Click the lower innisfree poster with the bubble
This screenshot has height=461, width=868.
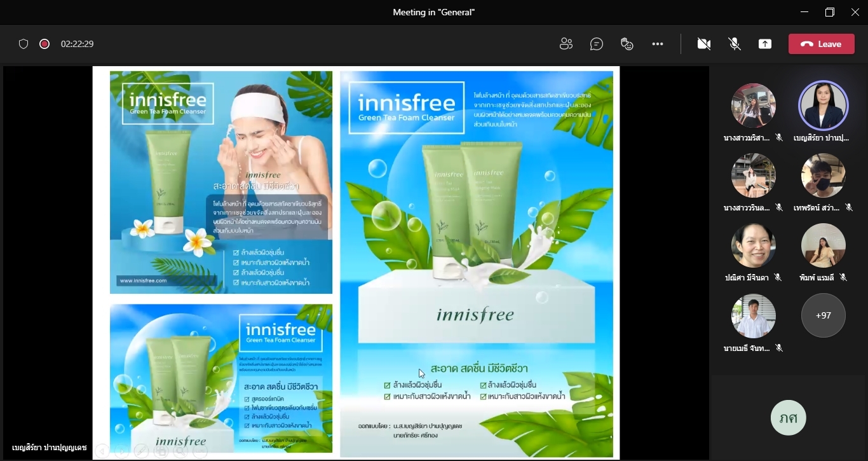point(221,378)
